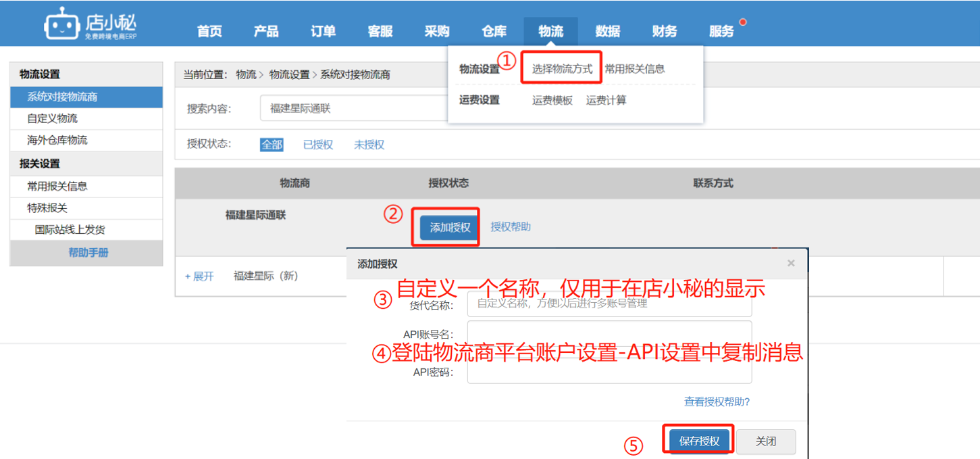
Task: Open 运费模板 from the dropdown
Action: [x=552, y=101]
